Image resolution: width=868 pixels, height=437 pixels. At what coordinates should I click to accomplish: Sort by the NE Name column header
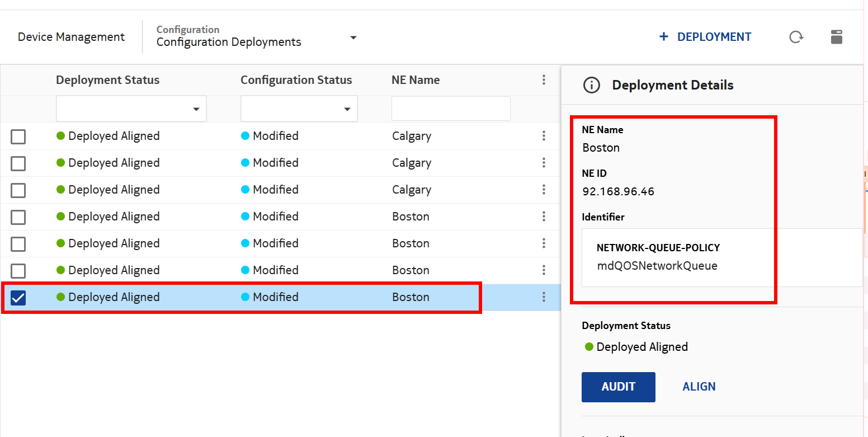pos(416,80)
